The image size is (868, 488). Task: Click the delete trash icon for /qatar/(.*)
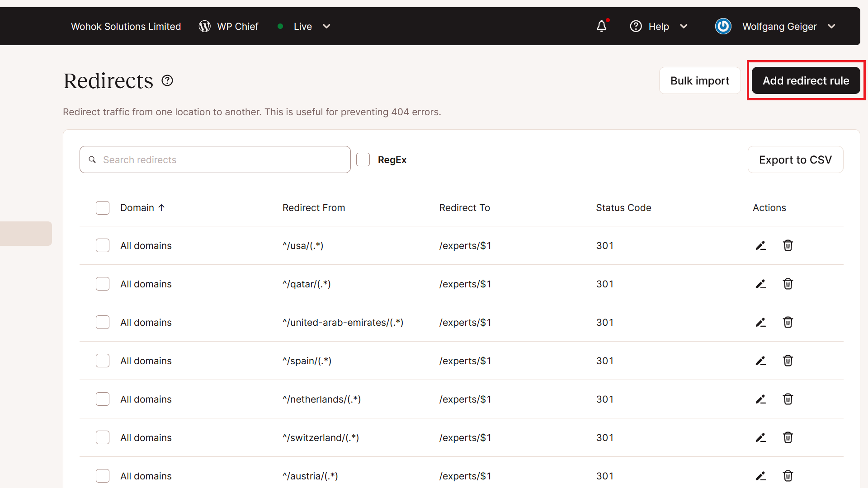pyautogui.click(x=788, y=284)
